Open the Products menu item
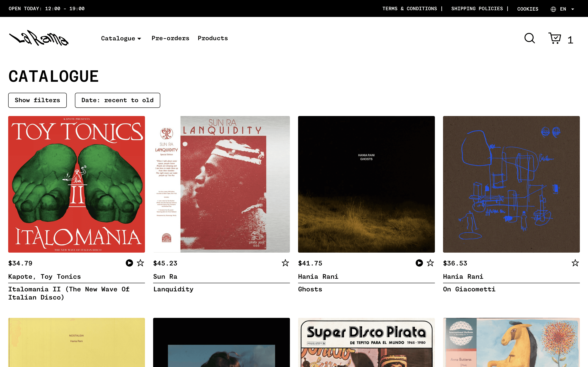Image resolution: width=588 pixels, height=367 pixels. tap(213, 38)
